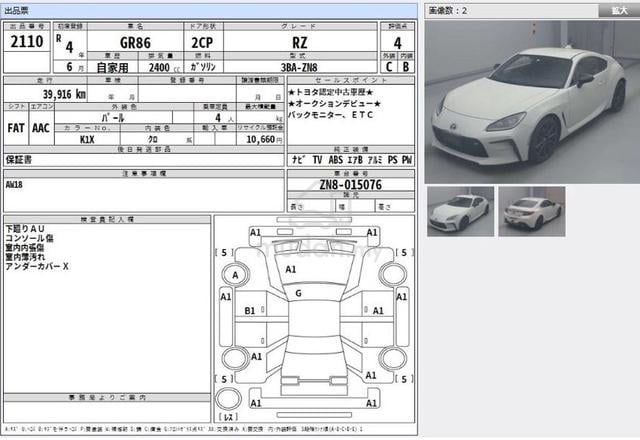Click the ★オークションデビュー★ sales point
The width and height of the screenshot is (640, 440).
click(334, 104)
